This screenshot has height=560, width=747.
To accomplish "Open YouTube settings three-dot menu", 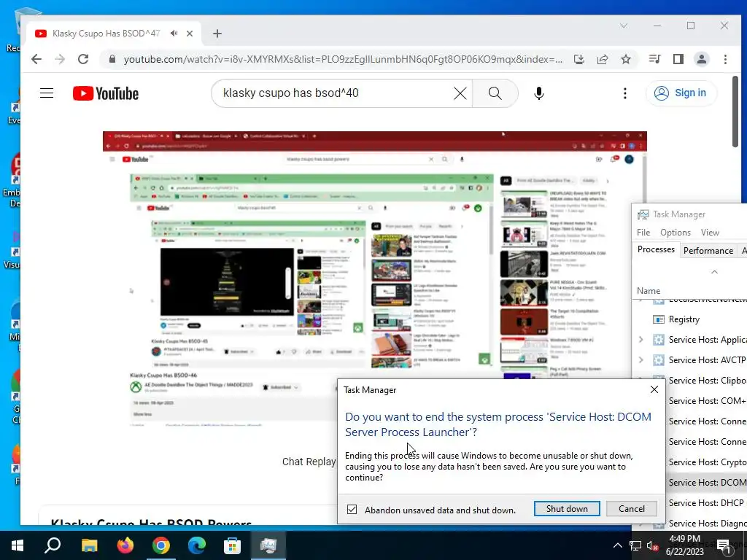I will click(x=625, y=93).
